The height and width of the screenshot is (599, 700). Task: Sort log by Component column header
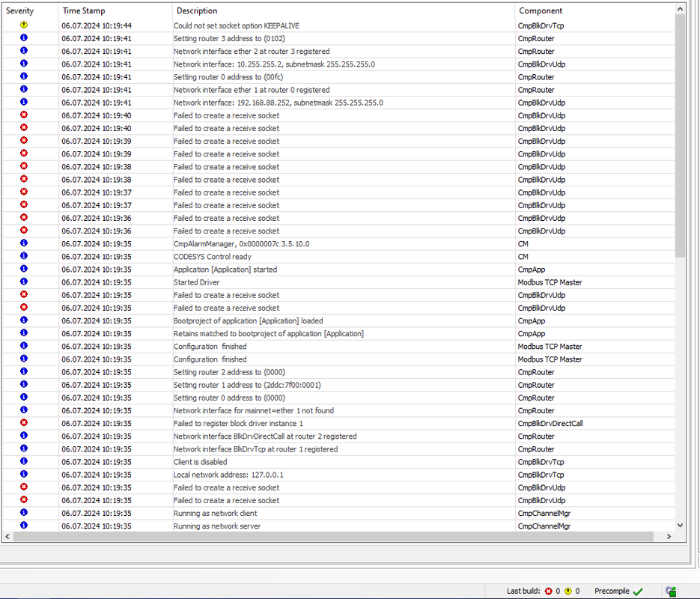594,10
